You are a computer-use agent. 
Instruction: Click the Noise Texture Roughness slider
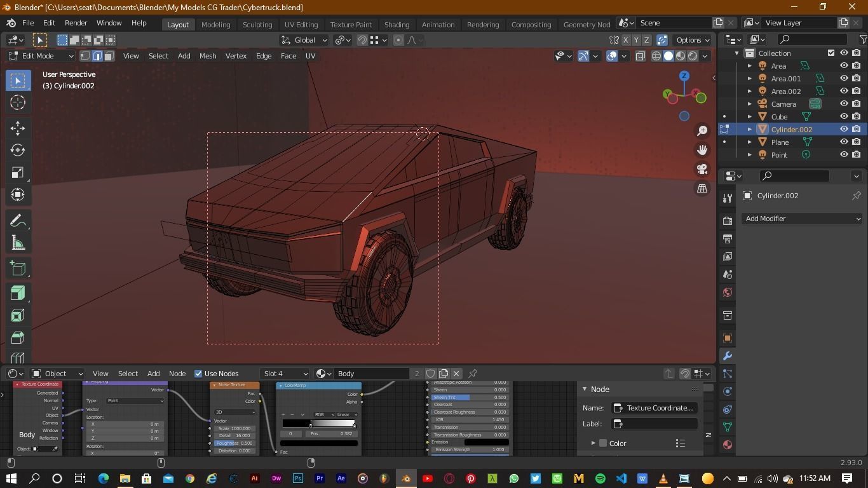(234, 443)
